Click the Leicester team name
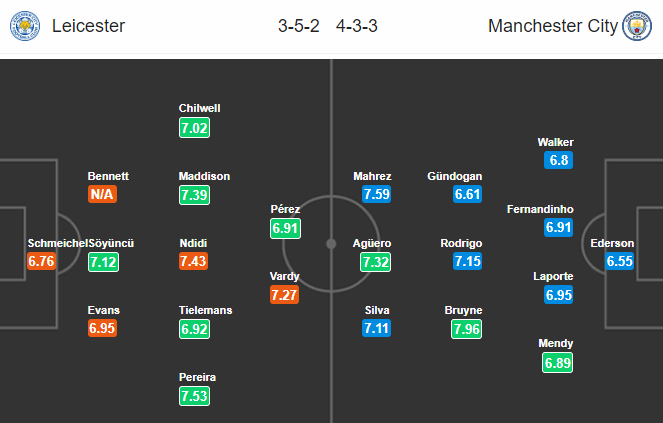The width and height of the screenshot is (663, 423). [88, 26]
